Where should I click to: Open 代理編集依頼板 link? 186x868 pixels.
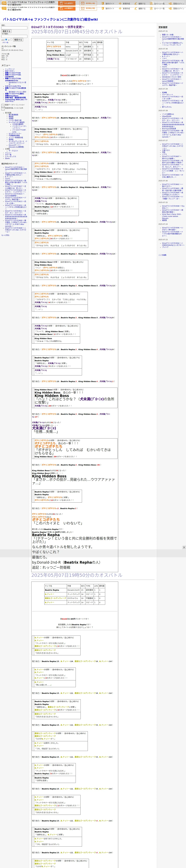(14, 135)
